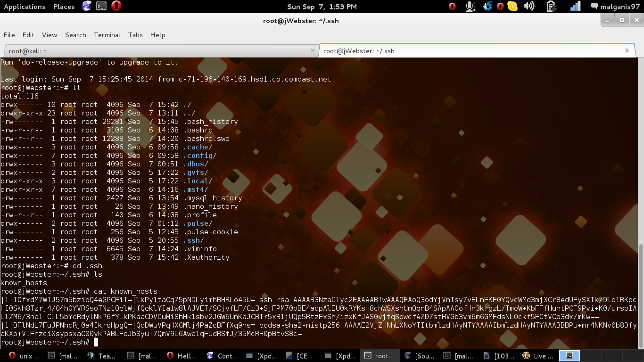This screenshot has width=644, height=362.
Task: Open the Tabs menu
Action: tap(135, 35)
